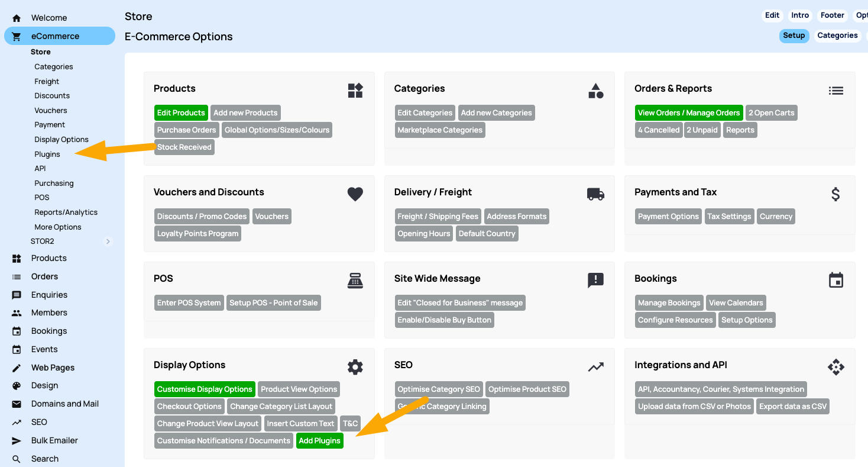Open View Orders / Manage Orders

(688, 113)
